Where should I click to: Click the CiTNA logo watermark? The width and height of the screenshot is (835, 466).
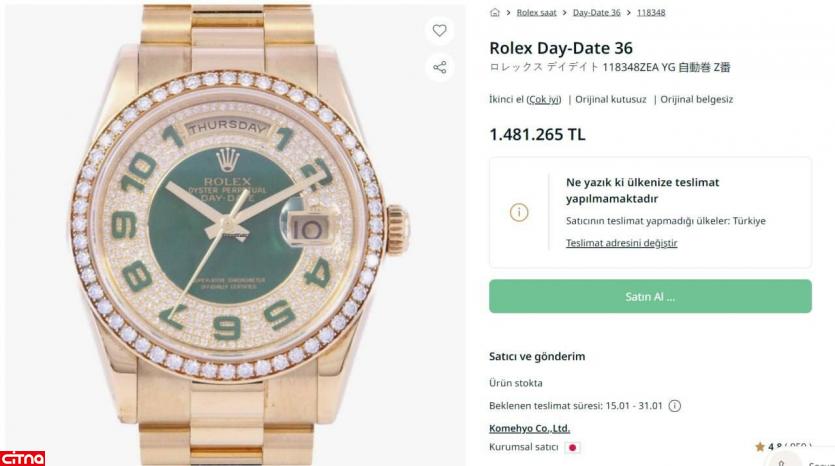[23, 458]
